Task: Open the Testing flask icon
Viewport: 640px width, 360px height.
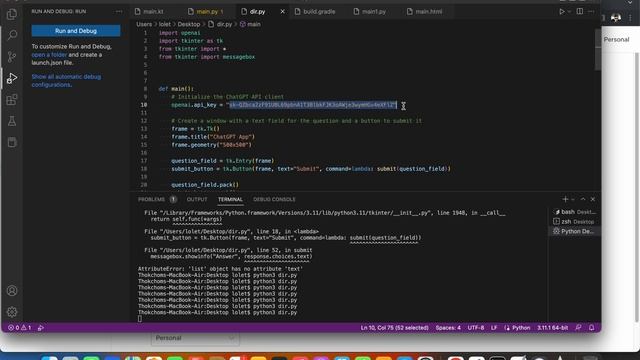Action: [12, 121]
